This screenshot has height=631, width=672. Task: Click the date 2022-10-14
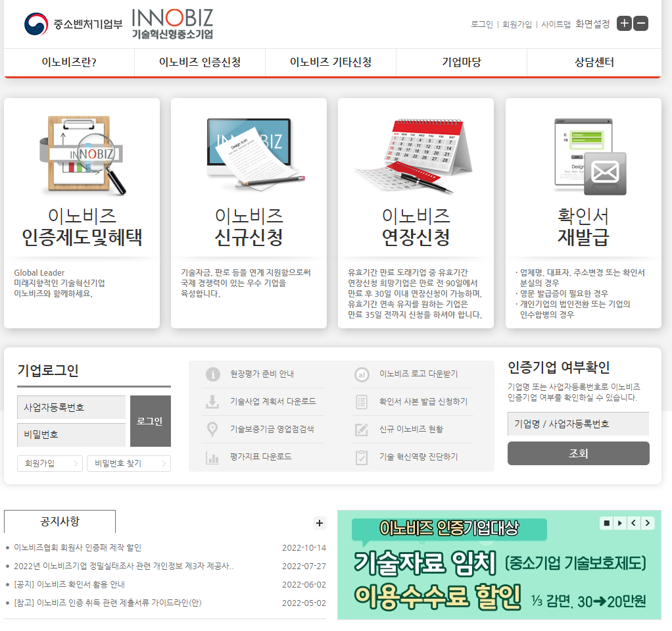[304, 548]
